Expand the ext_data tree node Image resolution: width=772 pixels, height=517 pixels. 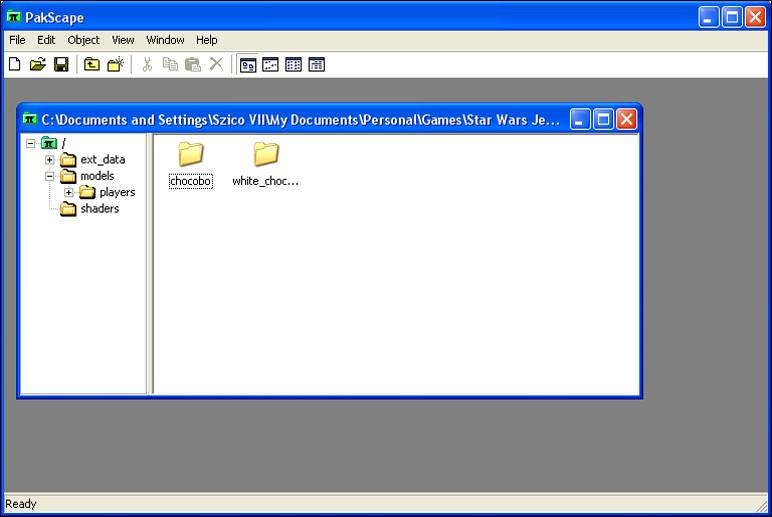tap(50, 160)
